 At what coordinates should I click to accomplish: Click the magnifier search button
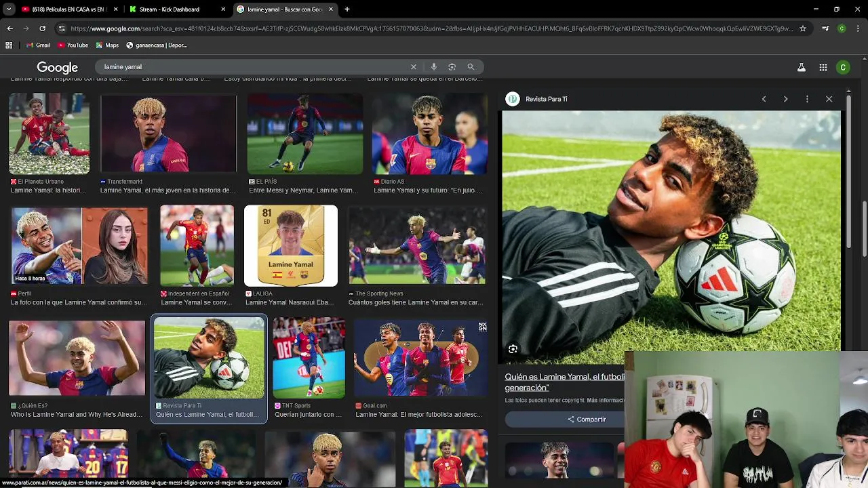(x=471, y=67)
